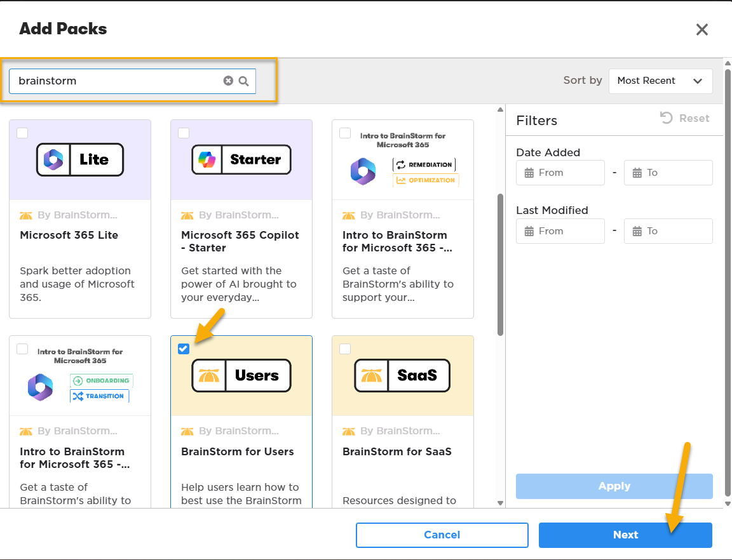Click calendar icon in Date Added From
Image resolution: width=732 pixels, height=560 pixels.
[x=529, y=173]
